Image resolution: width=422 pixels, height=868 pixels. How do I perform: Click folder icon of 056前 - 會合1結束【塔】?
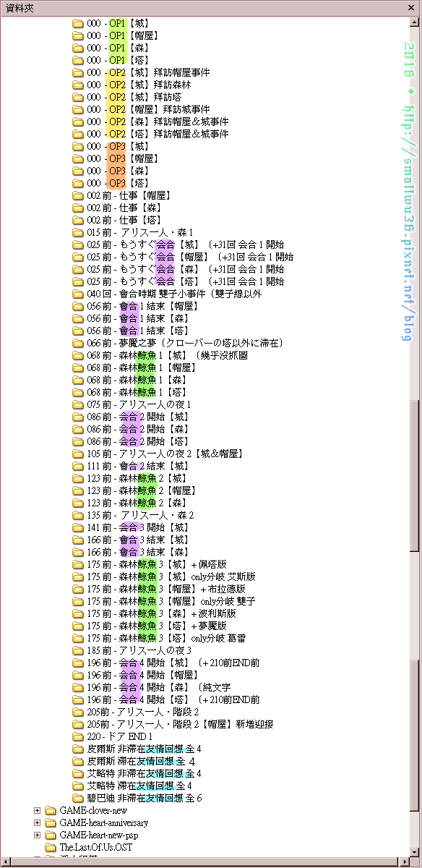pyautogui.click(x=78, y=331)
